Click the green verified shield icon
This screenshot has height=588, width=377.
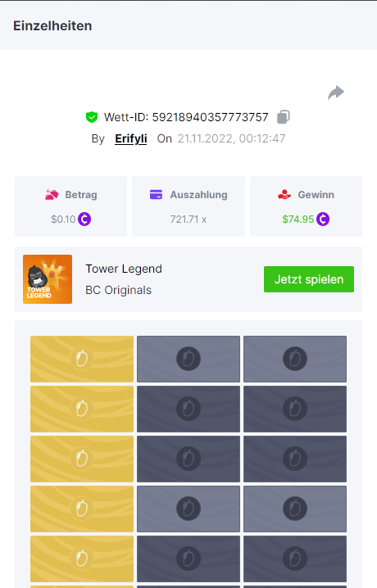(x=92, y=117)
